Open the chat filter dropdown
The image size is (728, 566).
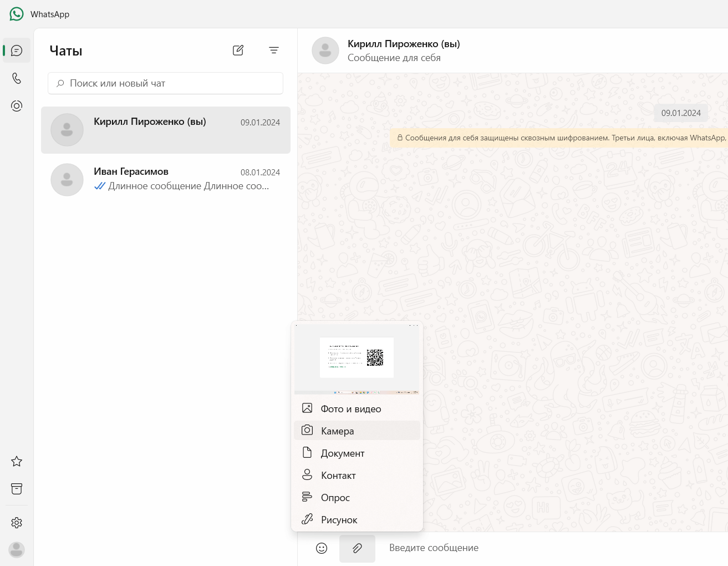click(x=274, y=50)
